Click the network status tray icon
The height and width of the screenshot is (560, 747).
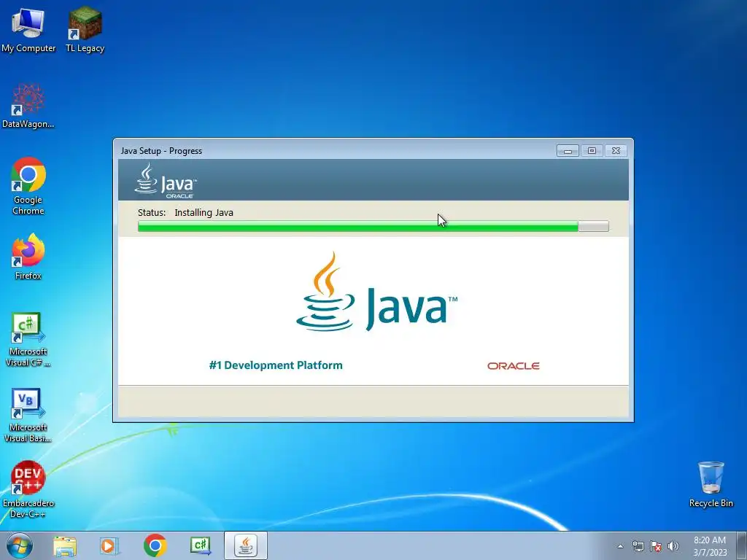[638, 546]
